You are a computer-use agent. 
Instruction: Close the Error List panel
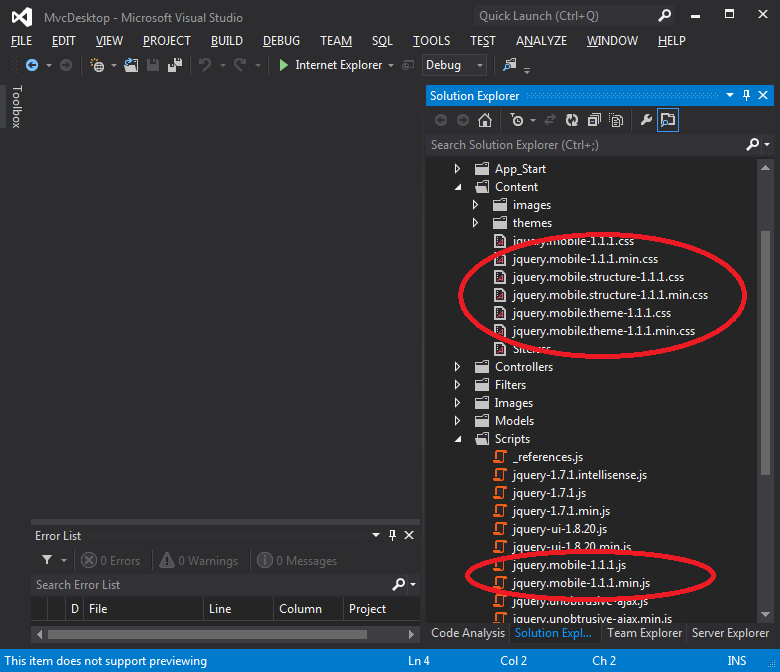(409, 535)
